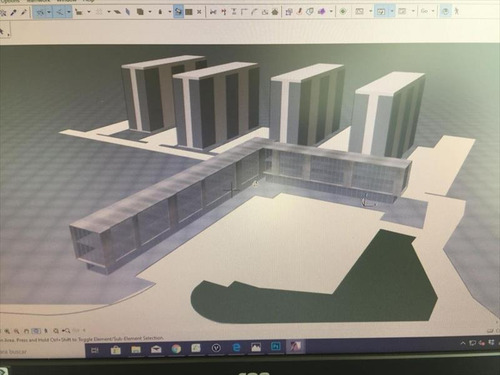The image size is (500, 375).
Task: Select the syringe inject parameters tool
Action: tap(24, 12)
